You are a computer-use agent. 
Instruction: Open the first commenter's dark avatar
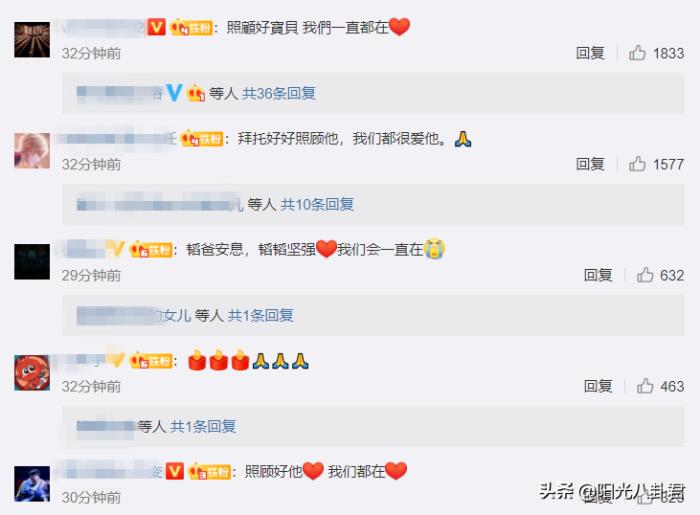(x=32, y=40)
